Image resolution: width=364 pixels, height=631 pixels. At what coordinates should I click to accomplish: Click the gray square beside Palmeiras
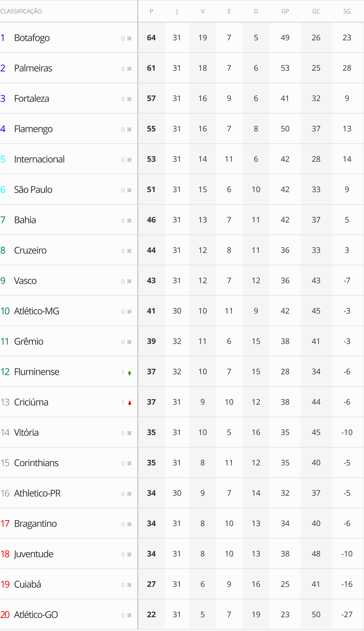click(x=129, y=69)
